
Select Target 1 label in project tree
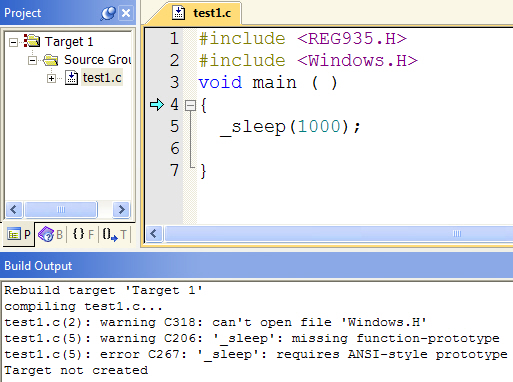[69, 42]
